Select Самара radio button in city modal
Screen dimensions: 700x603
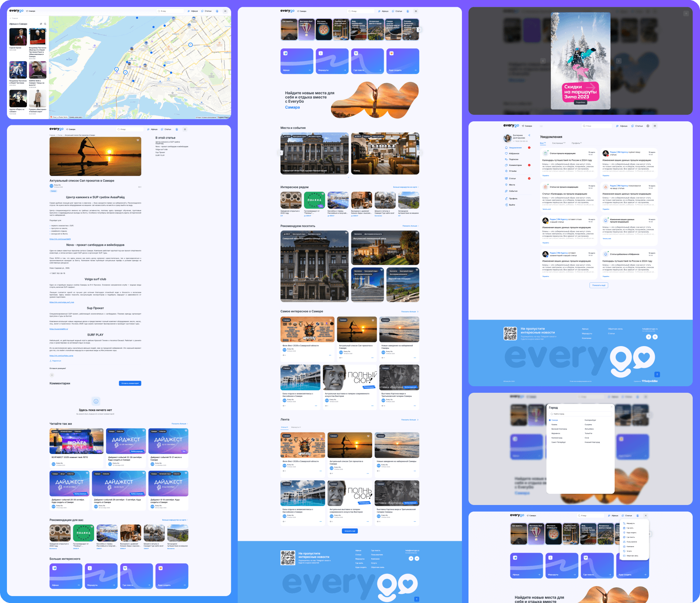[x=550, y=420]
